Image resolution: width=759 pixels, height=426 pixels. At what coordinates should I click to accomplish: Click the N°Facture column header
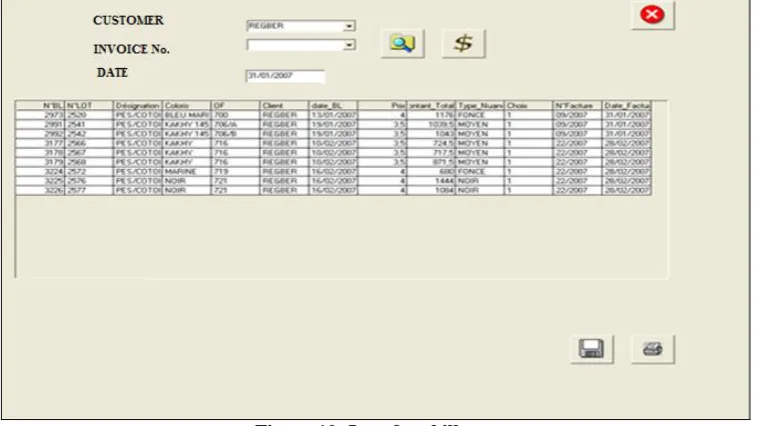point(577,106)
